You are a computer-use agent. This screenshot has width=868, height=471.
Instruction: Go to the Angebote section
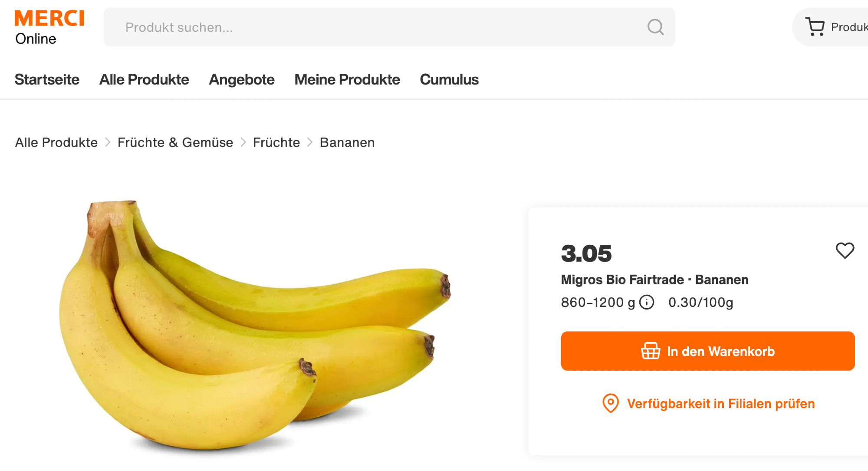click(242, 79)
